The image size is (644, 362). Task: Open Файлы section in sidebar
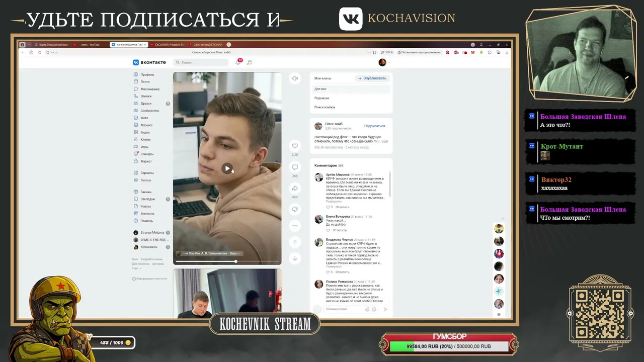[145, 206]
